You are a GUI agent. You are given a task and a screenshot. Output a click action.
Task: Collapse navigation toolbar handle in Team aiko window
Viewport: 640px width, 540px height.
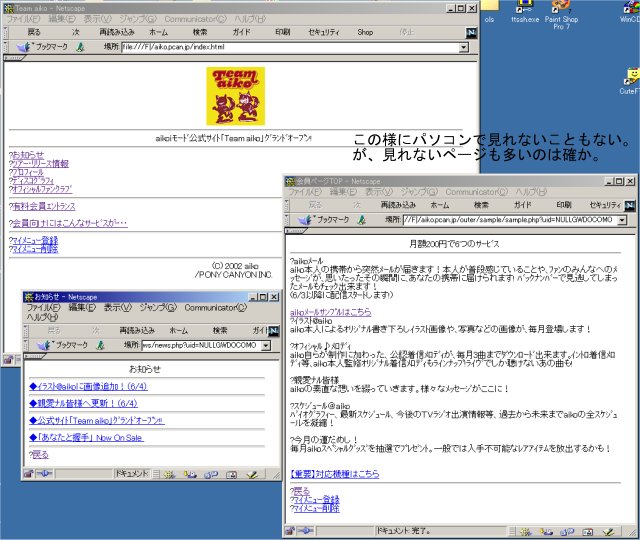[6, 33]
